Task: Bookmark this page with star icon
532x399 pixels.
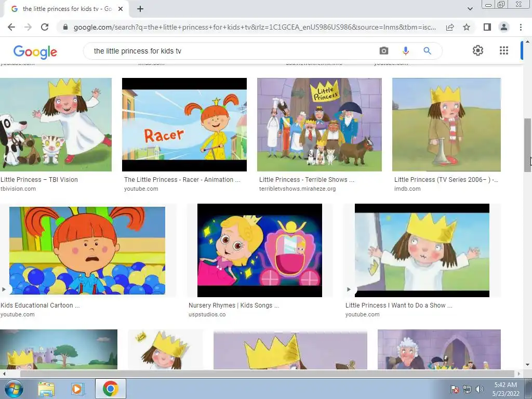Action: [467, 27]
